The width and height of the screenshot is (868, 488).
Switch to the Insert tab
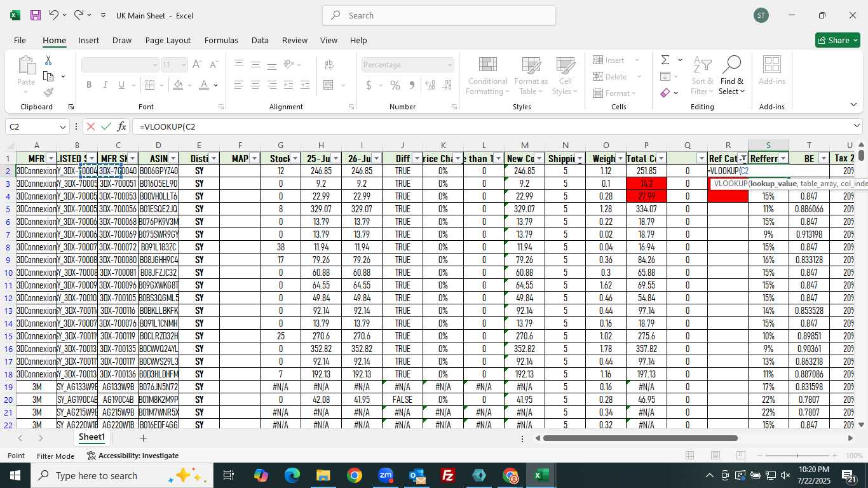[x=89, y=40]
